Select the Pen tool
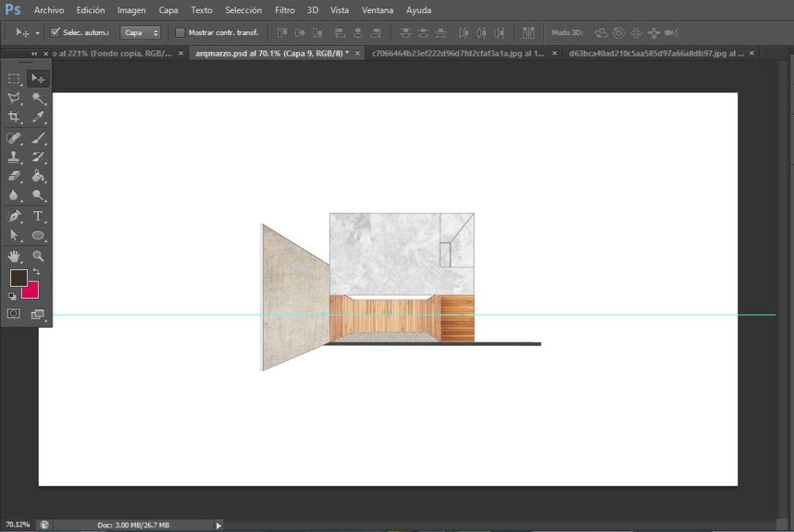The image size is (794, 532). click(x=14, y=216)
